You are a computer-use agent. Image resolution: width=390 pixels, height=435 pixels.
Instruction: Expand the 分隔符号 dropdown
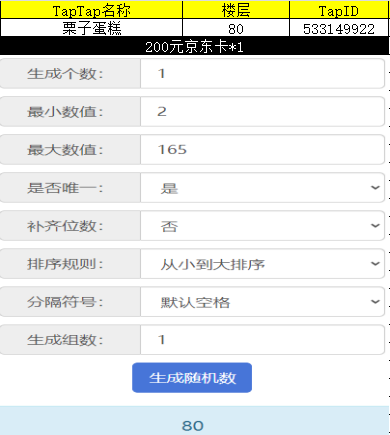[x=263, y=302]
